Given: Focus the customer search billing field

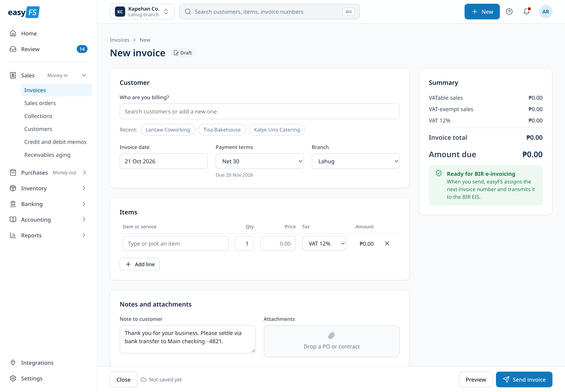Looking at the screenshot, I should click(x=260, y=112).
